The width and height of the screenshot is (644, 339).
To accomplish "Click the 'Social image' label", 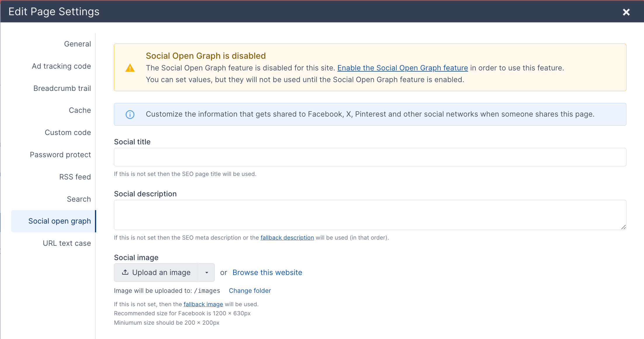I will click(136, 257).
